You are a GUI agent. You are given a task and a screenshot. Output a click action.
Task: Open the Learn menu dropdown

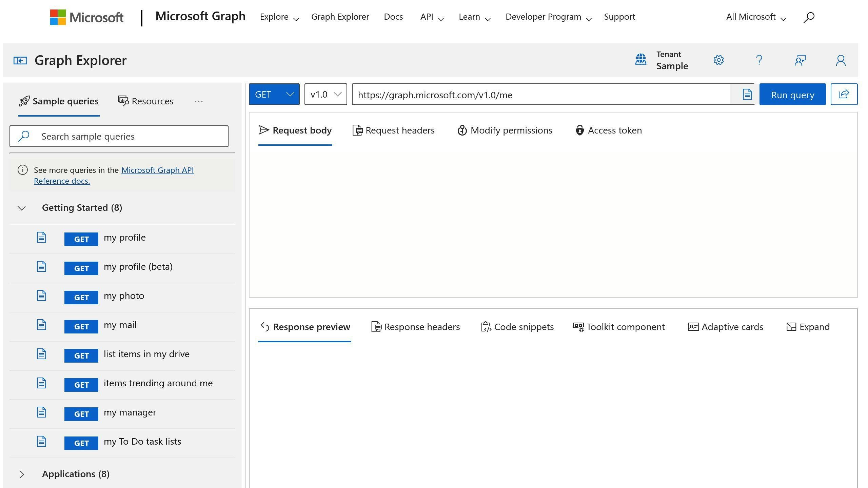pyautogui.click(x=475, y=17)
